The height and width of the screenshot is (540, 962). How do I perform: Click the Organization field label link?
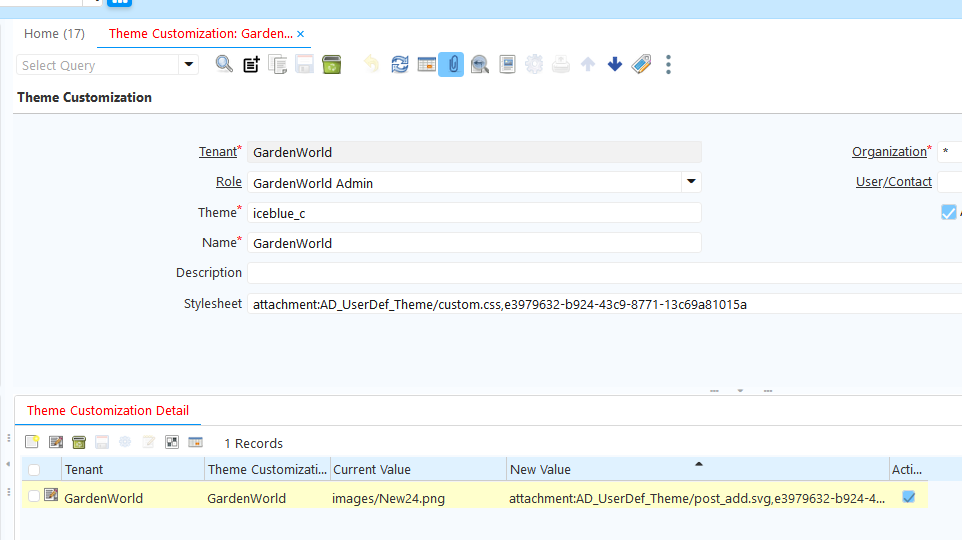point(889,152)
